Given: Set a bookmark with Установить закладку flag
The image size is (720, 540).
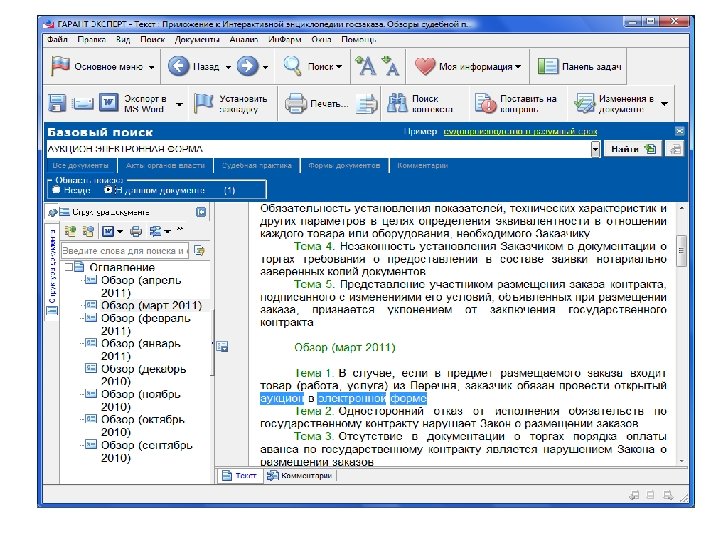Looking at the screenshot, I should [203, 103].
